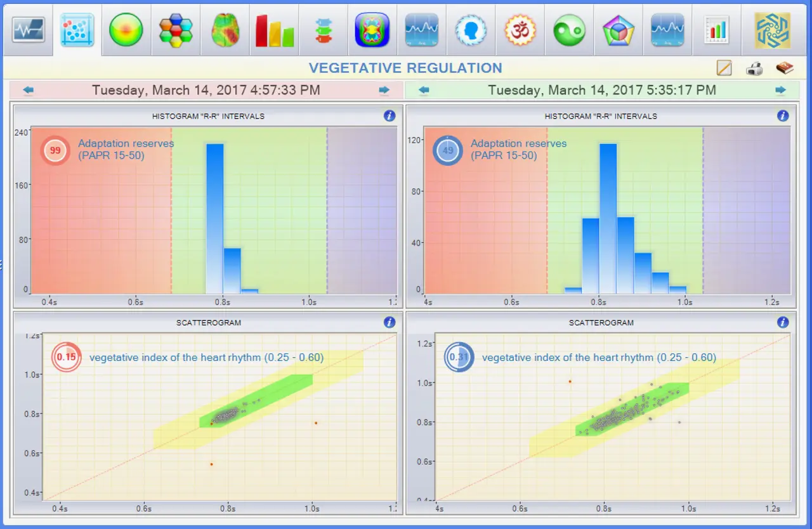Go to record after 5:35:17 PM
The image size is (812, 529).
[x=780, y=90]
